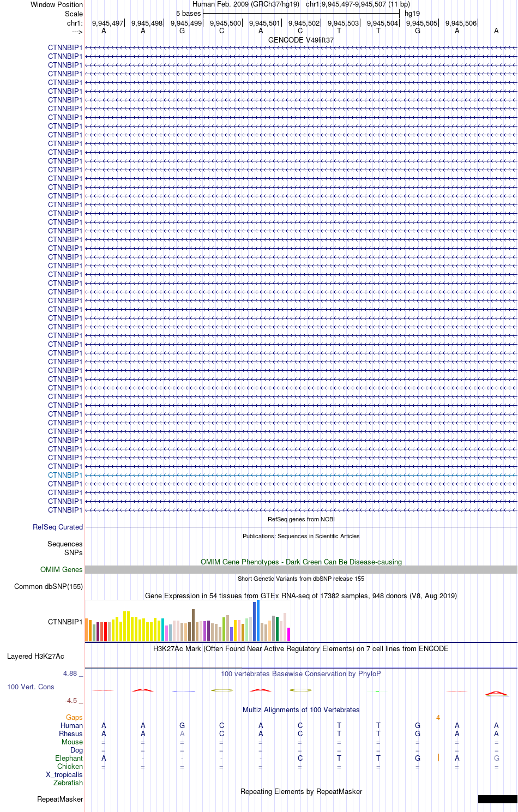Click the Layered H3K27Ac track label

point(35,656)
